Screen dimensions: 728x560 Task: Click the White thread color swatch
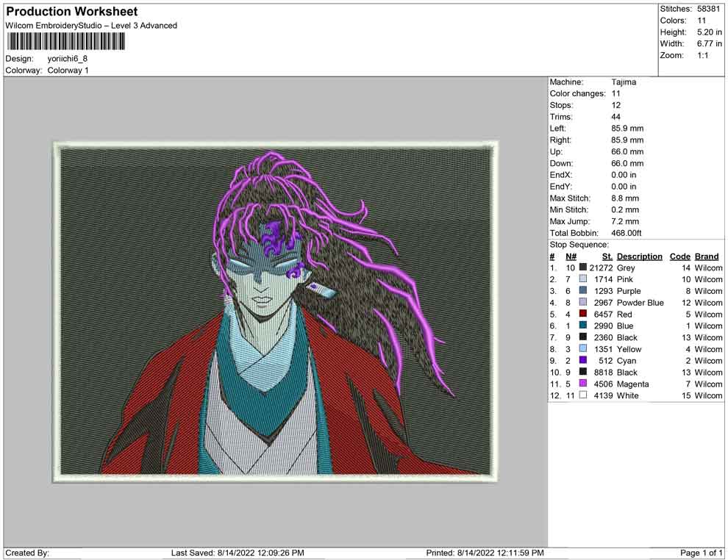point(583,395)
